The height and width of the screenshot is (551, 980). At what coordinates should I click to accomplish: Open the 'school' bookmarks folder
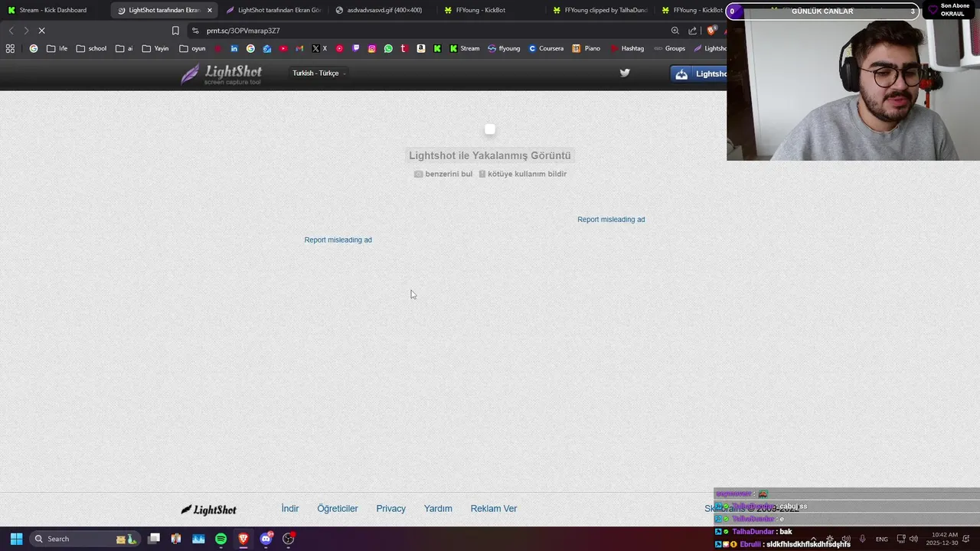coord(91,48)
